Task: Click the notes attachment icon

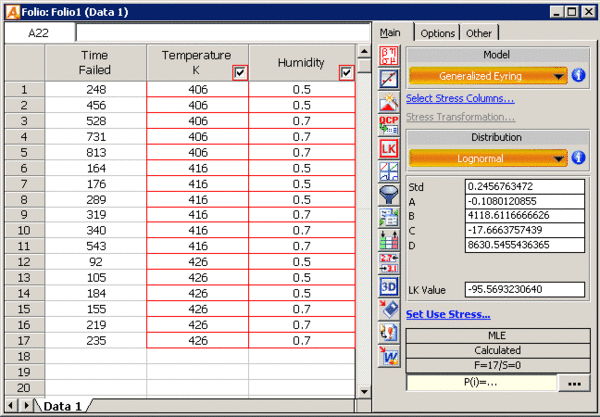Action: click(389, 332)
